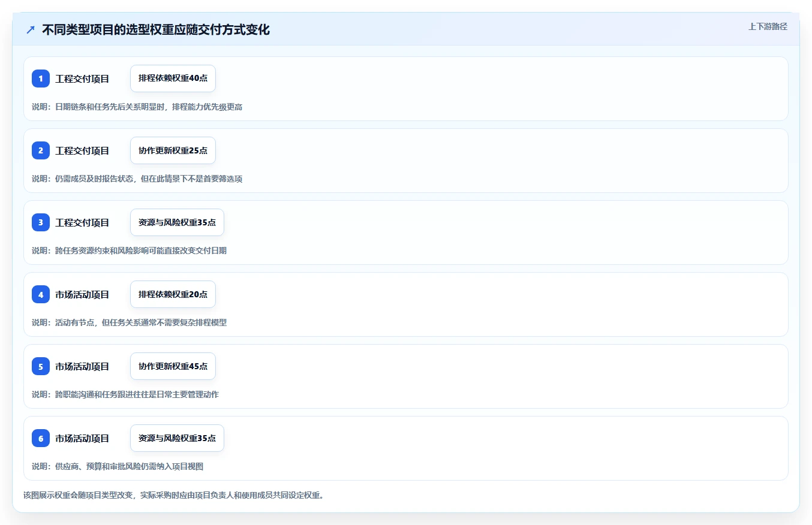Click the note 跨职能沟通和任务跟进

(x=125, y=394)
